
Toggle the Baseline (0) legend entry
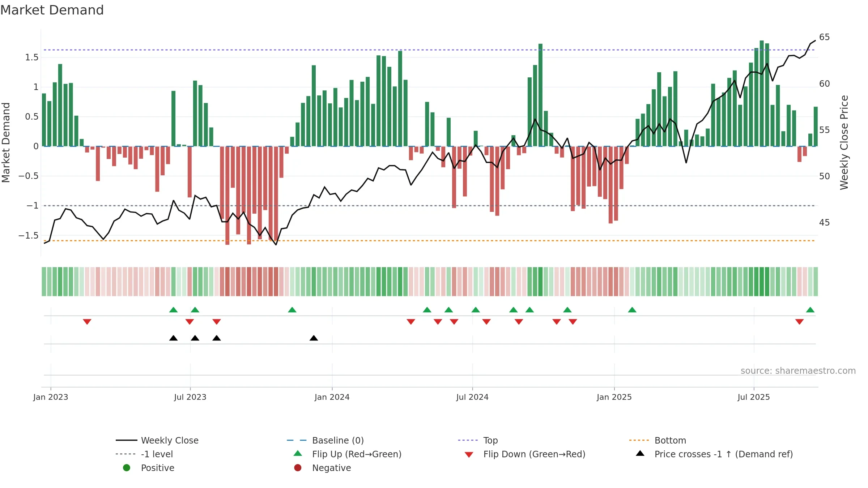[325, 440]
